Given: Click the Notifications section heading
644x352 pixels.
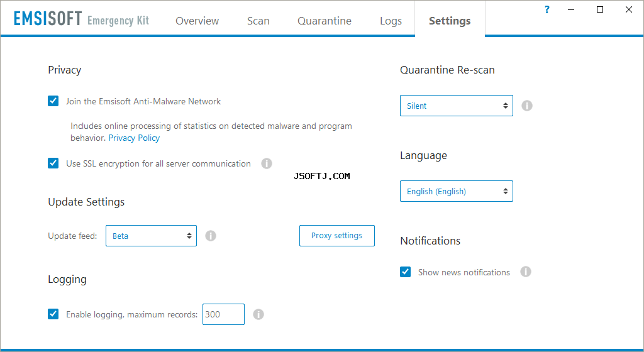Looking at the screenshot, I should pyautogui.click(x=430, y=241).
